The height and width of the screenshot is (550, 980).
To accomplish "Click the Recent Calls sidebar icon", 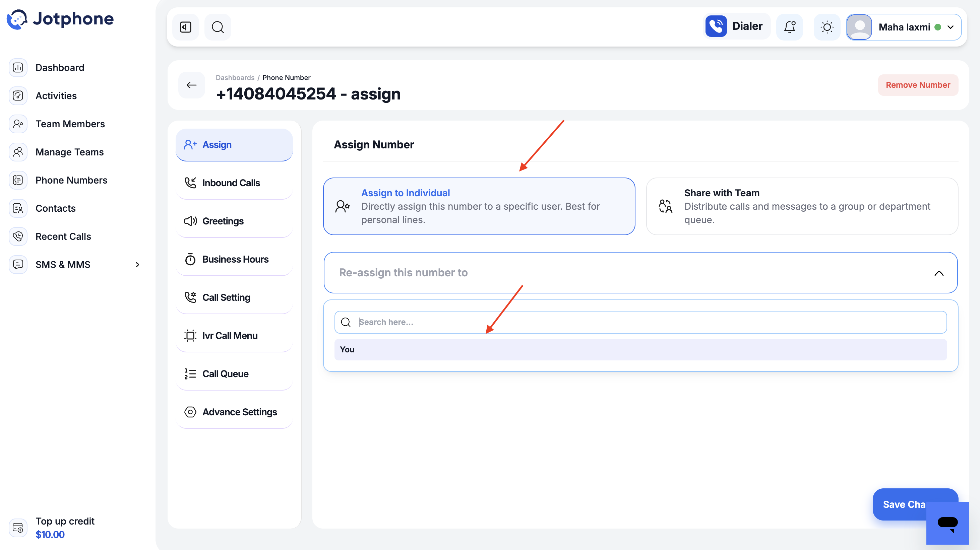I will click(18, 236).
